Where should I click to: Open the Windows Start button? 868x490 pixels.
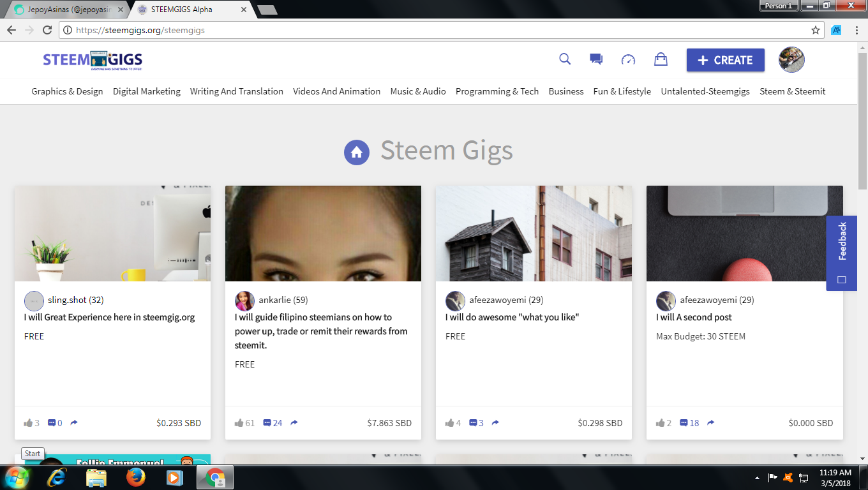17,477
